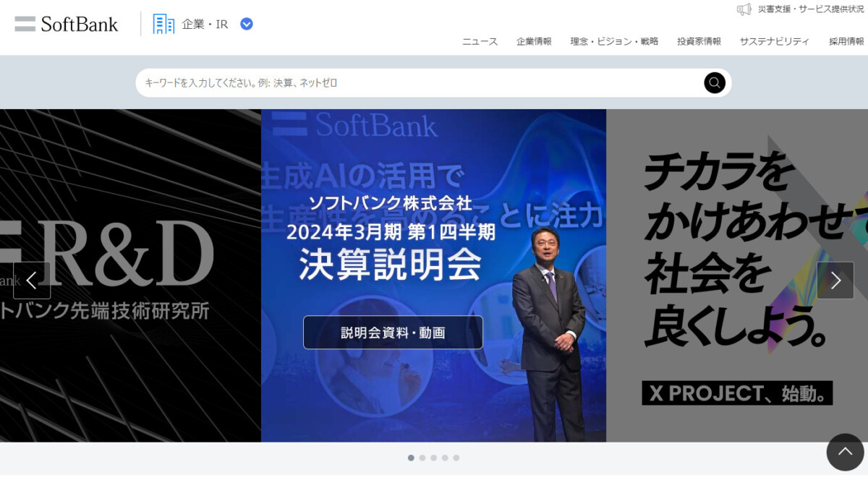Open the 採用情報 menu item
868x488 pixels.
click(847, 41)
